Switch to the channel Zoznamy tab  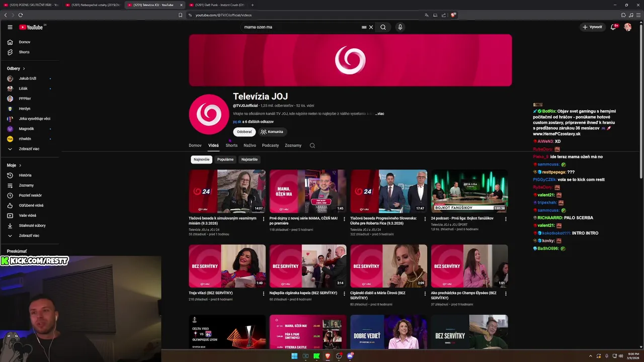pyautogui.click(x=293, y=145)
